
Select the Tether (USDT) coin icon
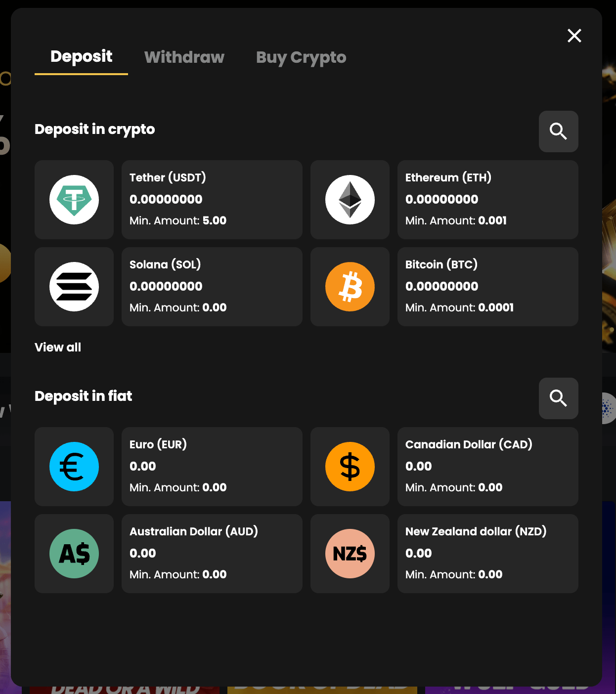[74, 200]
